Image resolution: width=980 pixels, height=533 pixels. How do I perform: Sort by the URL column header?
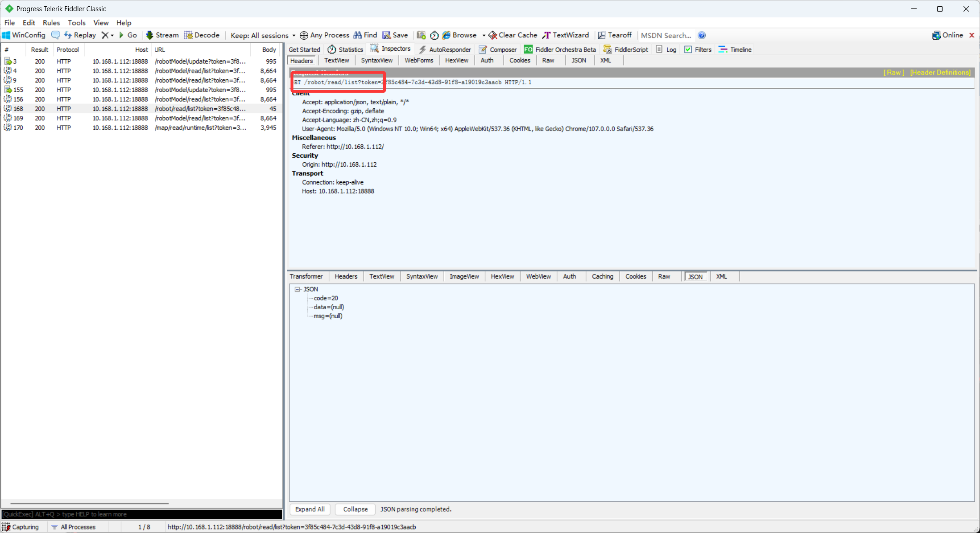[201, 49]
